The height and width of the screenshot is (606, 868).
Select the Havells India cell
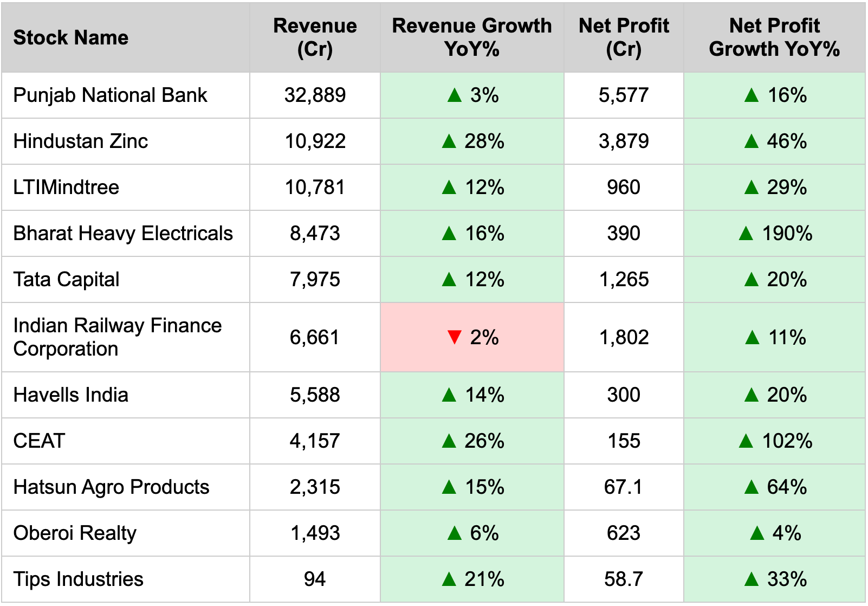pyautogui.click(x=126, y=395)
